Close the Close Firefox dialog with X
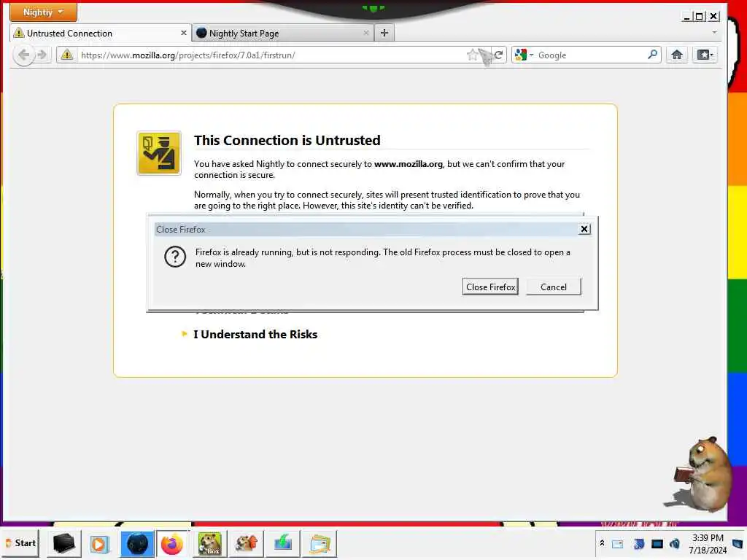Screen dimensions: 747x560 584,229
